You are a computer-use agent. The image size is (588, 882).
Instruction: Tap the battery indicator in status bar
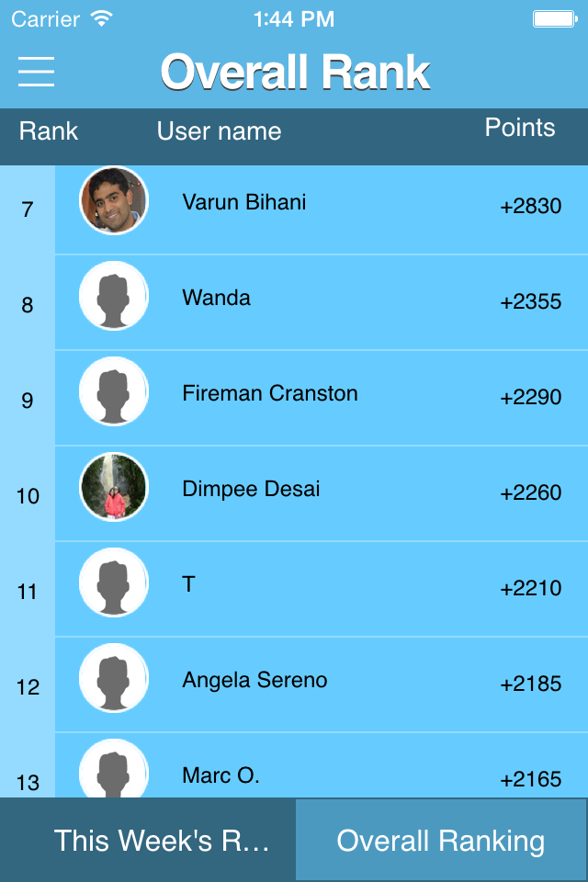click(555, 19)
